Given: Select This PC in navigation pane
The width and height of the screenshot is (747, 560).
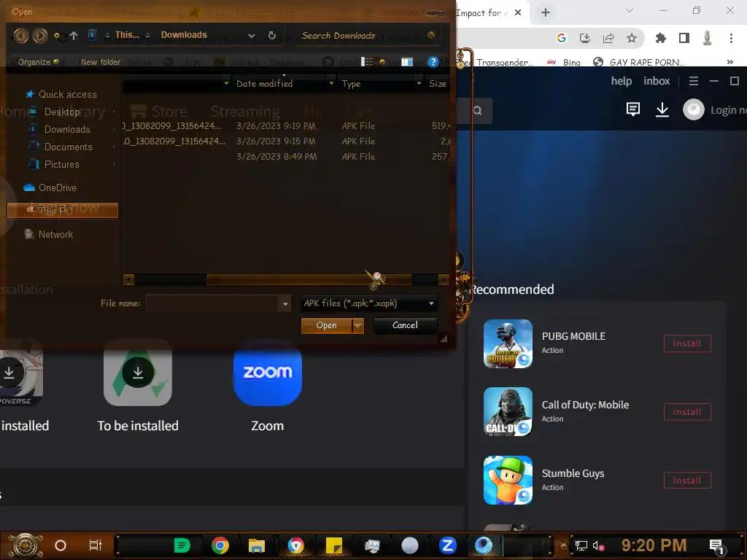Looking at the screenshot, I should point(63,211).
